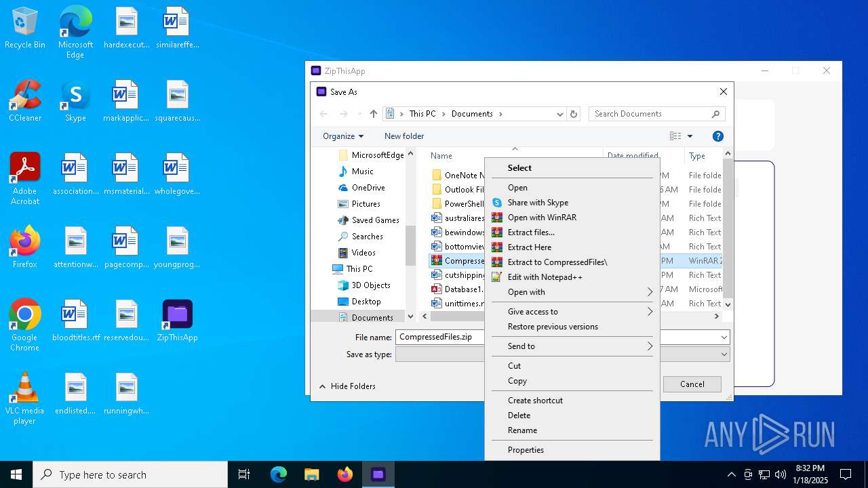Choose Extract Here
The width and height of the screenshot is (868, 488).
click(x=572, y=247)
